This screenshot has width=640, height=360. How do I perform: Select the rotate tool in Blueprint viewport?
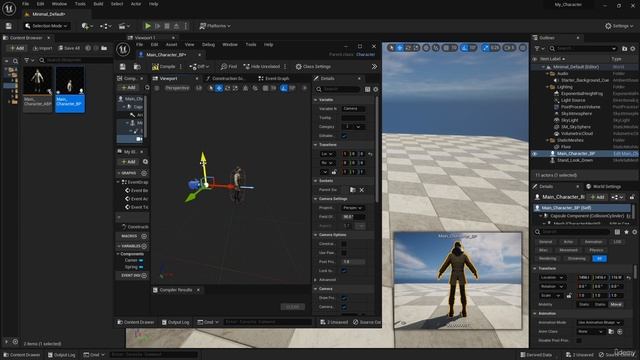tap(227, 88)
